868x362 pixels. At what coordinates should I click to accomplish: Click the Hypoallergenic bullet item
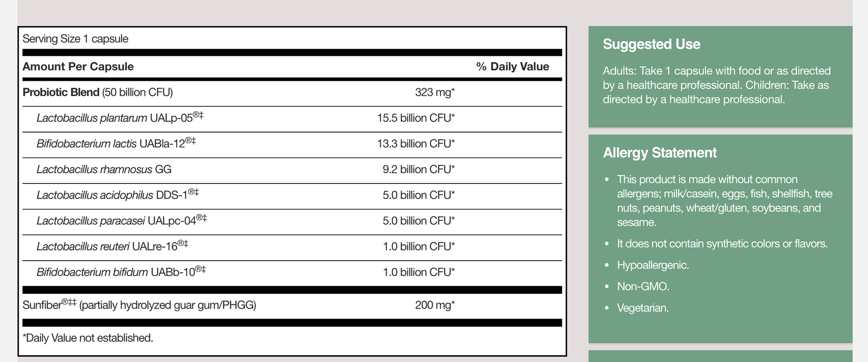click(x=653, y=265)
